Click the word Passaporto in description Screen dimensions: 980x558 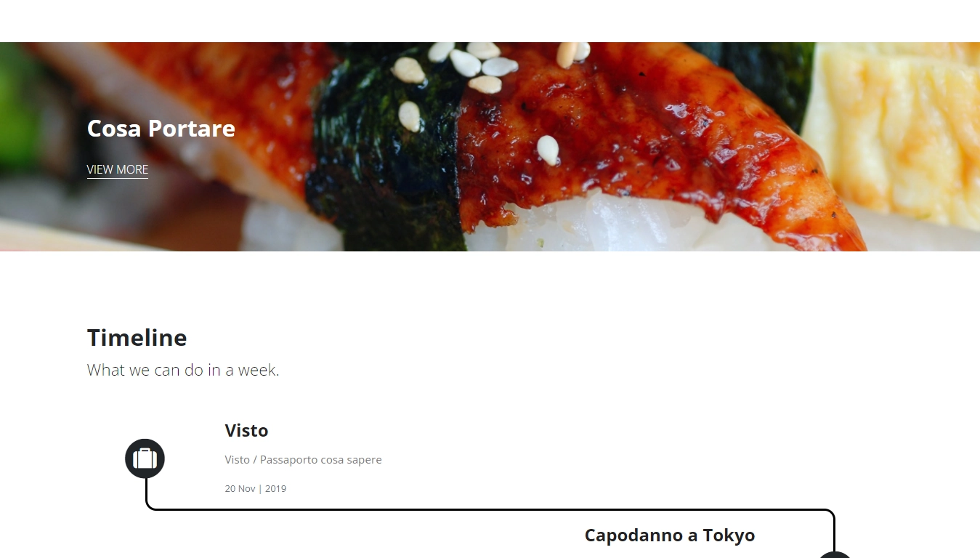[288, 460]
